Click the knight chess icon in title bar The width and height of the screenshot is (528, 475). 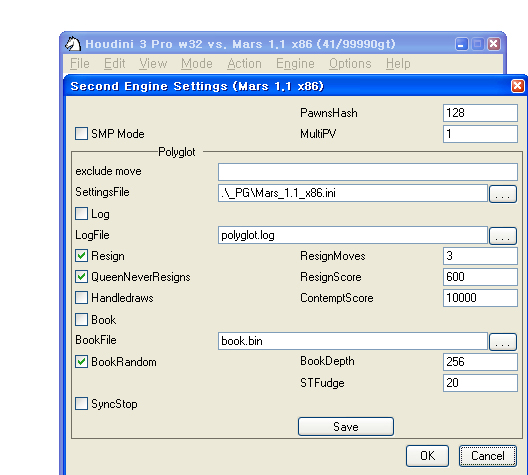coord(73,44)
